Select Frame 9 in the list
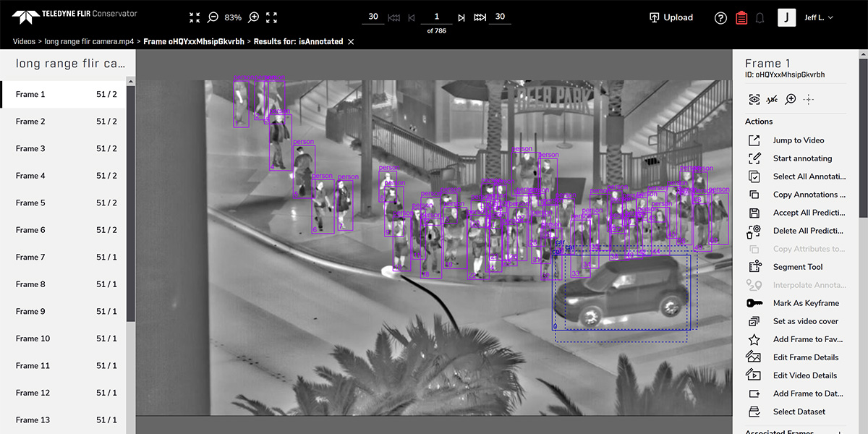 click(63, 311)
